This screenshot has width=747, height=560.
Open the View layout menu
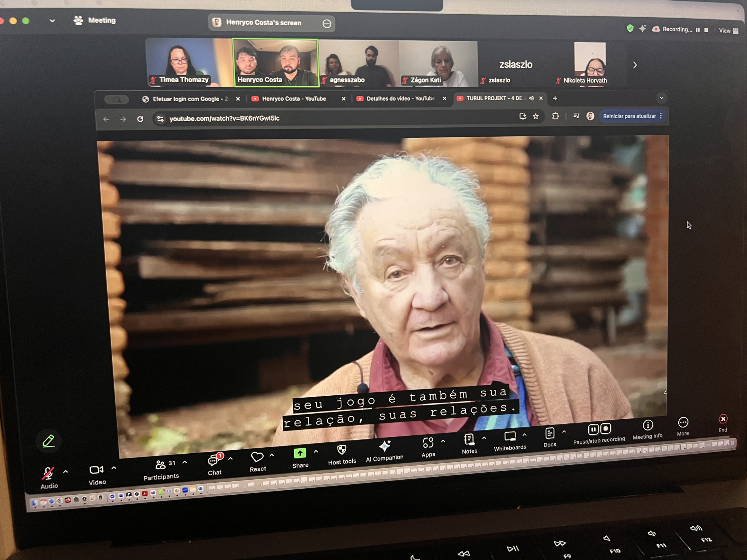(x=729, y=31)
